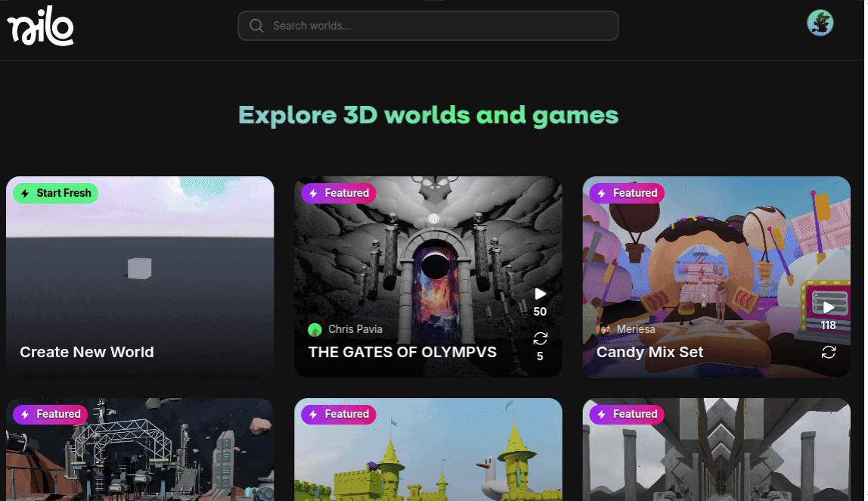Click the Chris Pavia author name
Screen dimensions: 868x501
(x=355, y=329)
